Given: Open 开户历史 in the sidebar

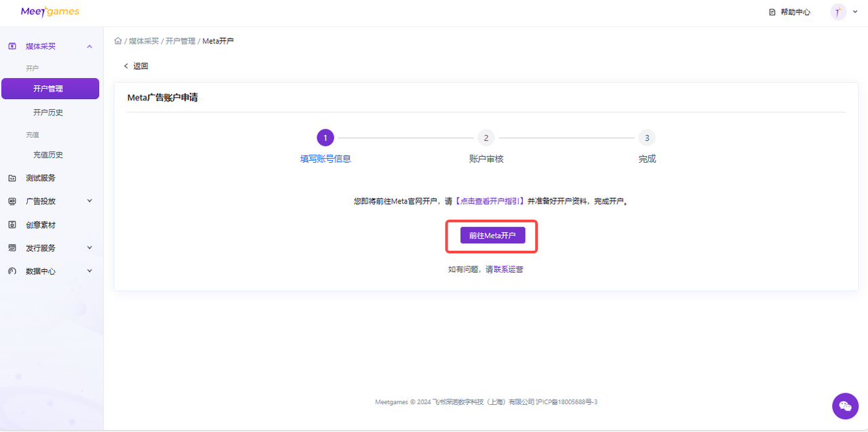Looking at the screenshot, I should 48,113.
